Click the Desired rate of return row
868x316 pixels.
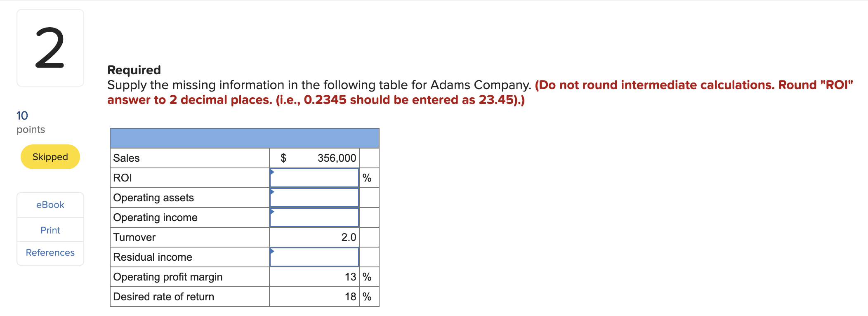tap(190, 296)
